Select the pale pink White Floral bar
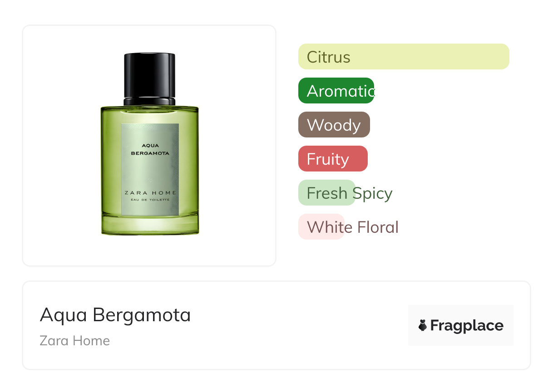The image size is (553, 392). pos(321,227)
